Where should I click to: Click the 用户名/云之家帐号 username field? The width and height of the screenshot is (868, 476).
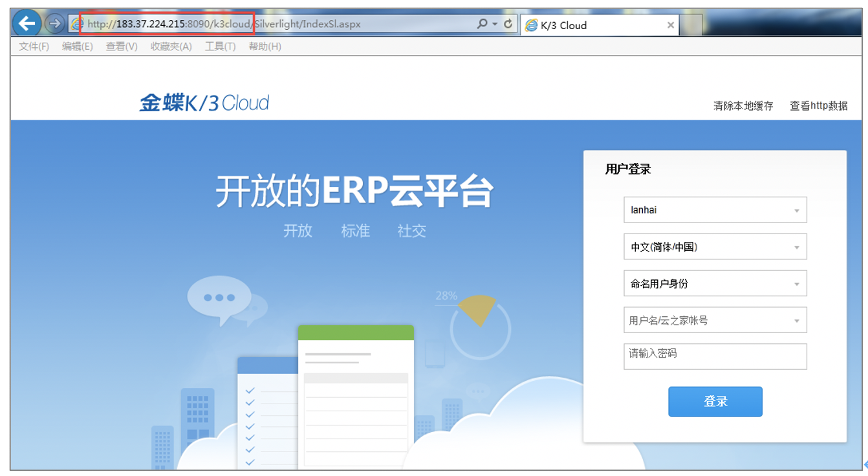715,320
